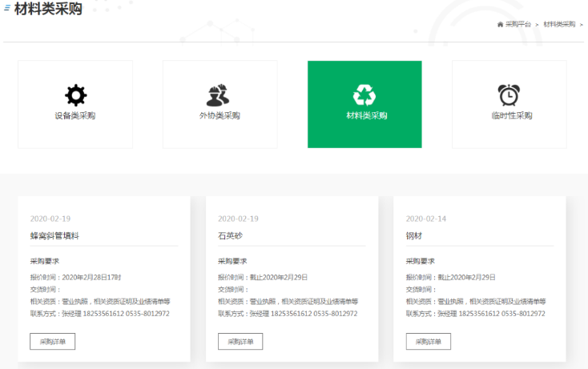Click the 蜂窝斜管填料 item title

pos(54,236)
